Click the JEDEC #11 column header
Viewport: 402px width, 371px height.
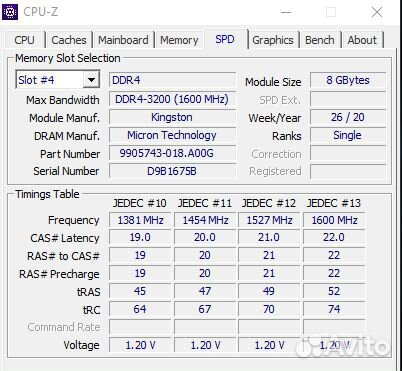point(205,203)
